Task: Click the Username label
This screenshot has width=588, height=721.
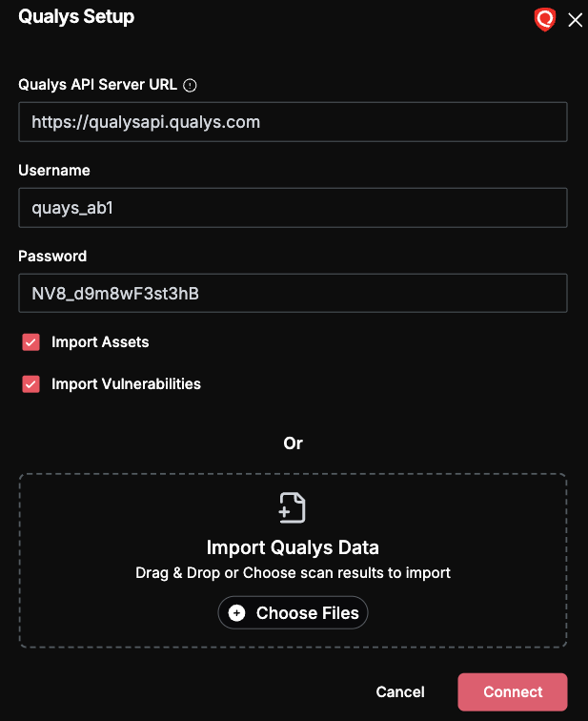Action: [54, 171]
